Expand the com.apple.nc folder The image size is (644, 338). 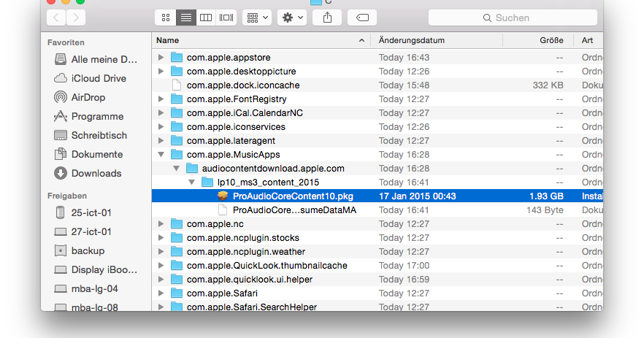[161, 224]
